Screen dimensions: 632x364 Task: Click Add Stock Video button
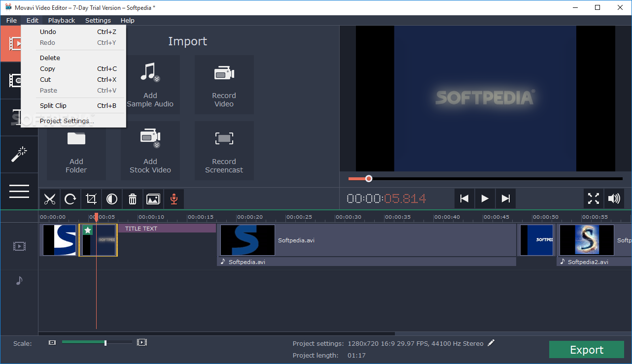(x=150, y=151)
